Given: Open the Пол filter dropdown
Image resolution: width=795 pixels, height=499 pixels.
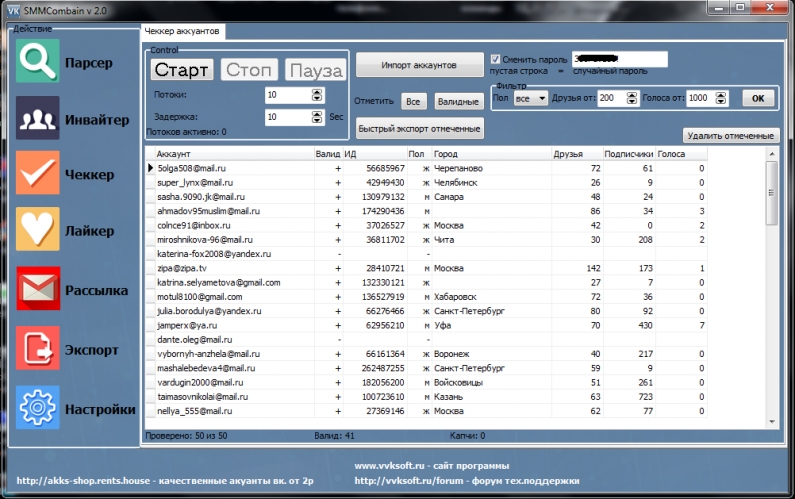Looking at the screenshot, I should click(531, 98).
